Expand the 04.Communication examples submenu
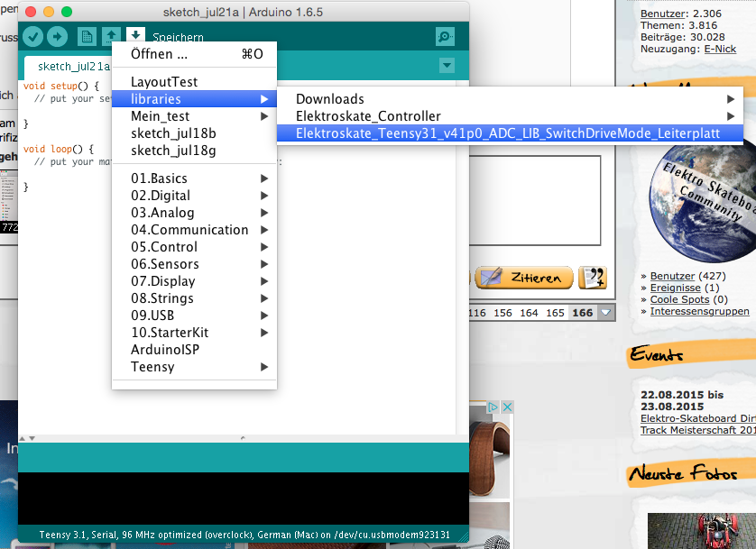This screenshot has width=756, height=549. pyautogui.click(x=194, y=230)
